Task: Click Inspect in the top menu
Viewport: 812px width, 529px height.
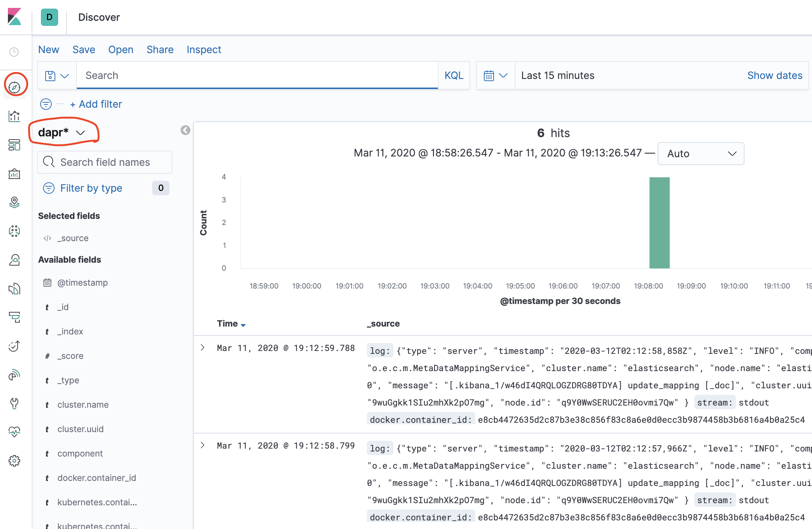Action: coord(204,50)
